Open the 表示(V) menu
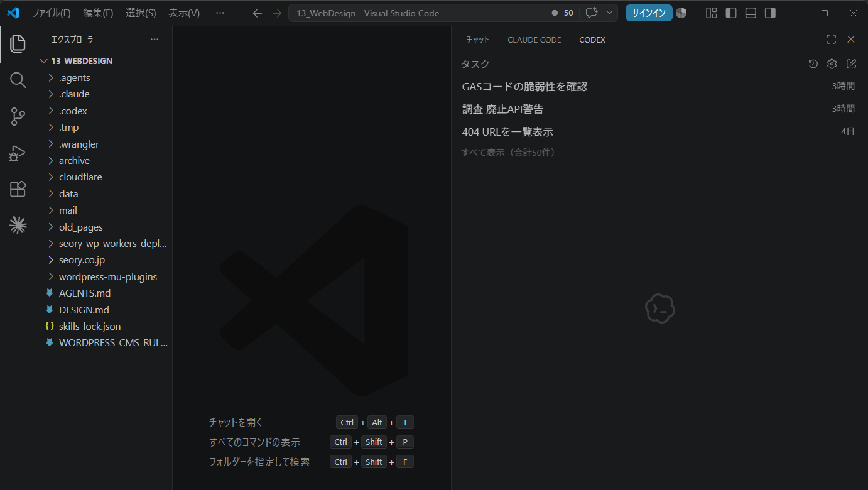 tap(184, 13)
